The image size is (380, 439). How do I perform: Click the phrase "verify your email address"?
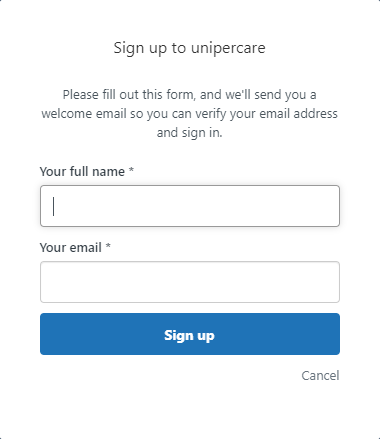[266, 114]
